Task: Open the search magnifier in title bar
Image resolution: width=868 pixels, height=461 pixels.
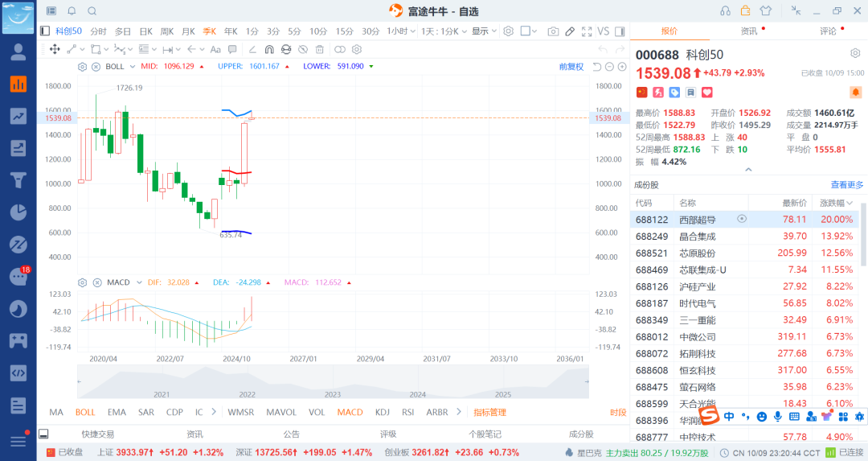Action: pos(92,11)
